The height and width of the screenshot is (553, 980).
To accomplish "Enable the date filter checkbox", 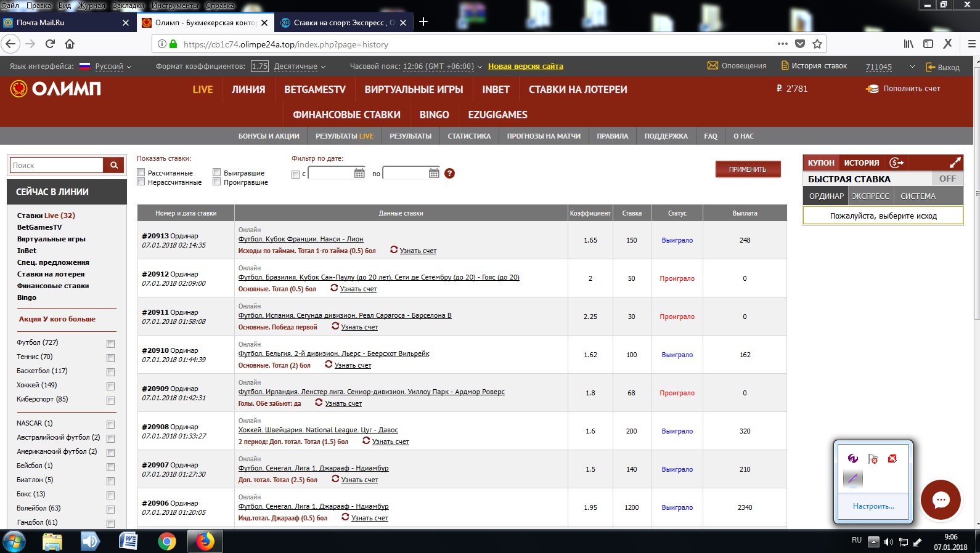I will coord(295,174).
